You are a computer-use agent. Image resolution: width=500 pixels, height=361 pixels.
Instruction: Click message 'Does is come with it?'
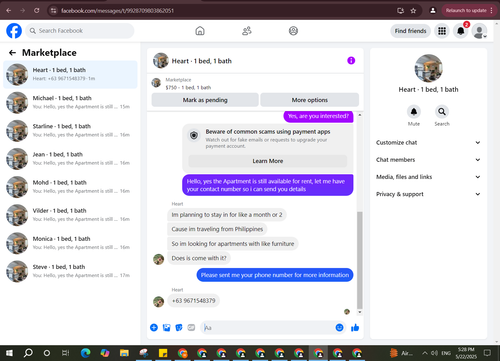(199, 258)
